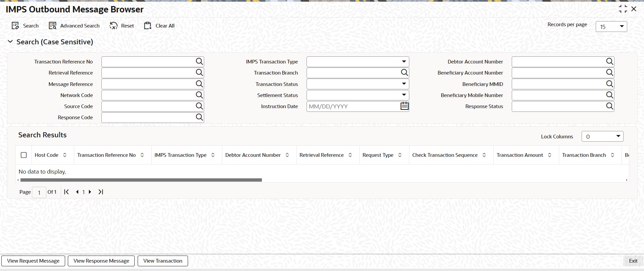Image resolution: width=644 pixels, height=271 pixels.
Task: Open lookup for Transaction Branch field
Action: (x=405, y=73)
